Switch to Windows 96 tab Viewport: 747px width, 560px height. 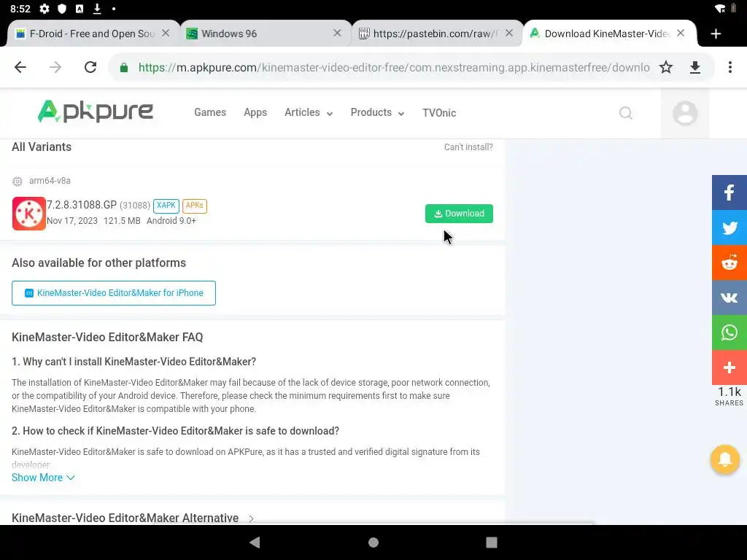coord(228,34)
